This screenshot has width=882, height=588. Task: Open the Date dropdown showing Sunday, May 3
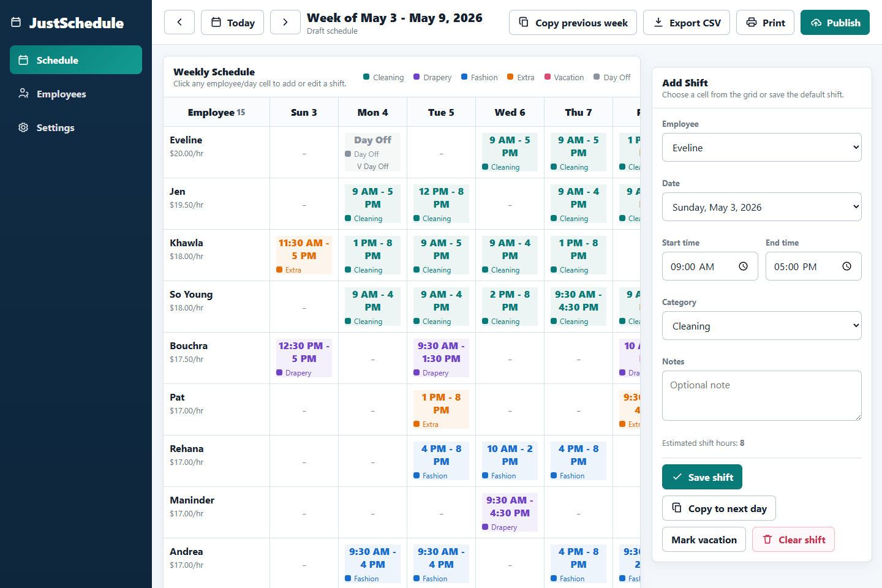[762, 207]
